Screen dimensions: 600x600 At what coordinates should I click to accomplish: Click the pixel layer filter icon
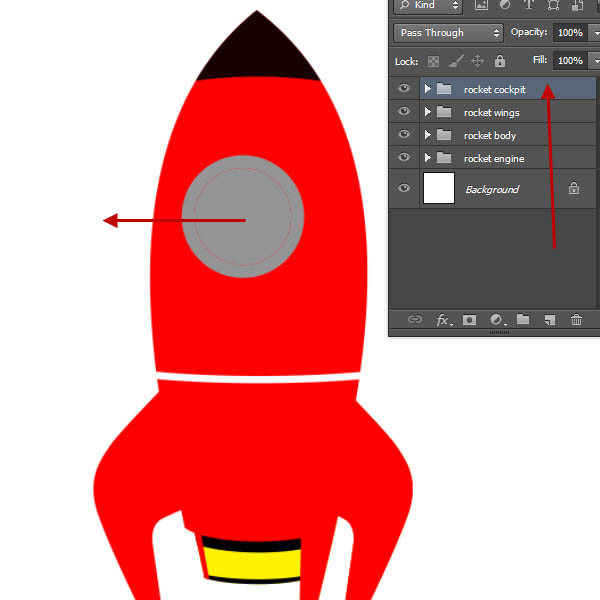pos(482,6)
